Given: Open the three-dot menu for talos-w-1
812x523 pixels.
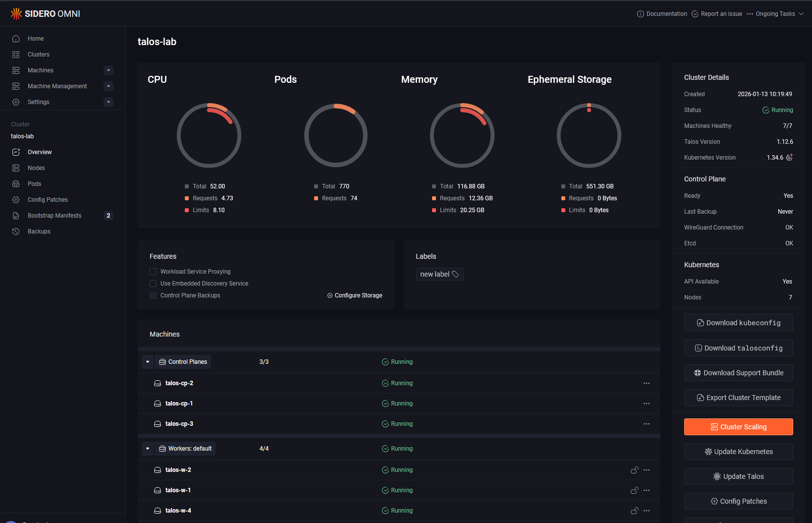Looking at the screenshot, I should pos(647,490).
